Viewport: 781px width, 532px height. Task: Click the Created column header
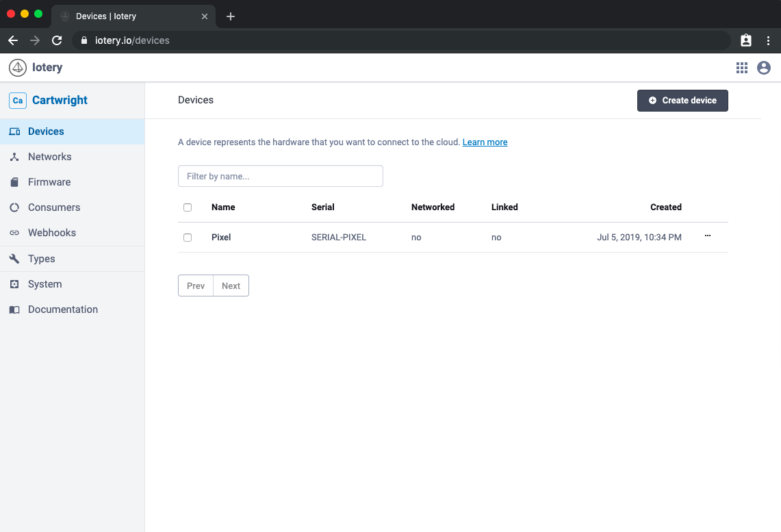(x=666, y=207)
